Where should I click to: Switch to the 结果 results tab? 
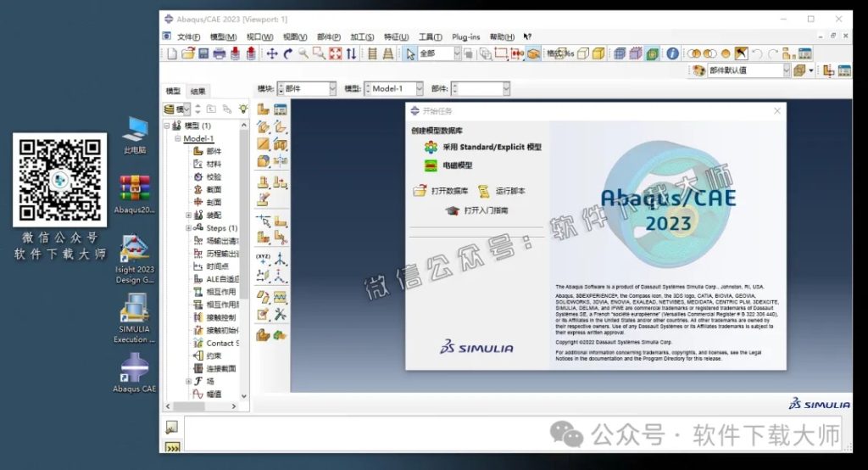coord(198,91)
